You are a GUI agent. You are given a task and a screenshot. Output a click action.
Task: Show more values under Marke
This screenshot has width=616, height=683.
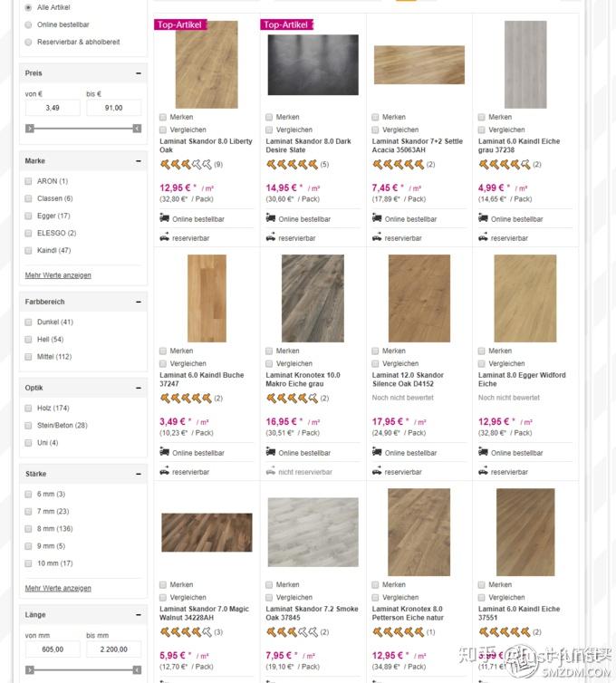coord(58,275)
